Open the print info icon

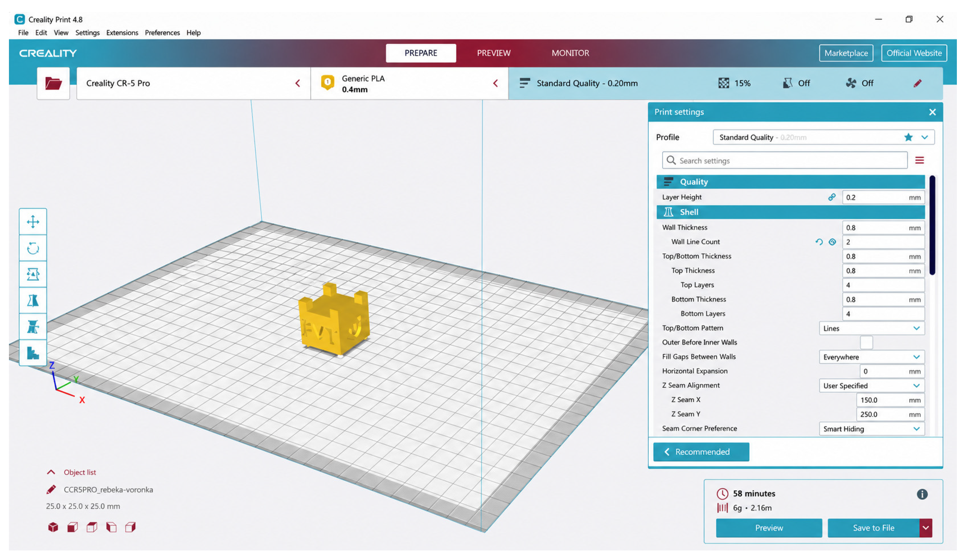point(922,494)
